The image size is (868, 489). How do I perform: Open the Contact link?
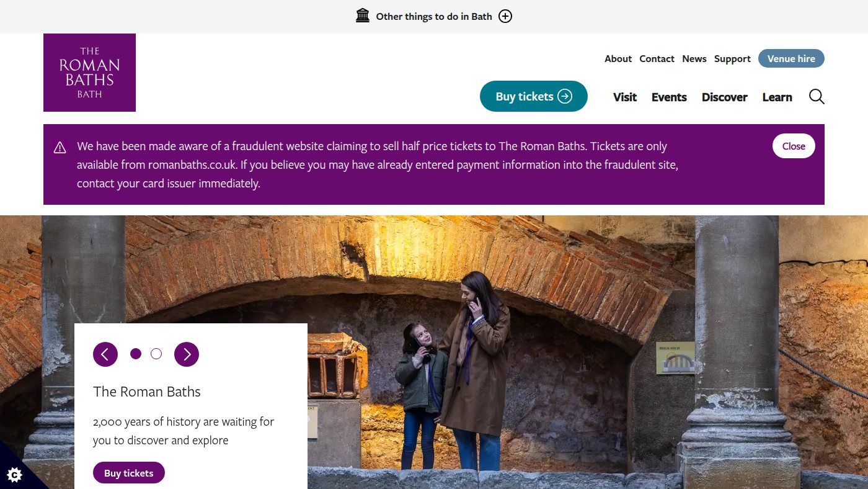657,59
